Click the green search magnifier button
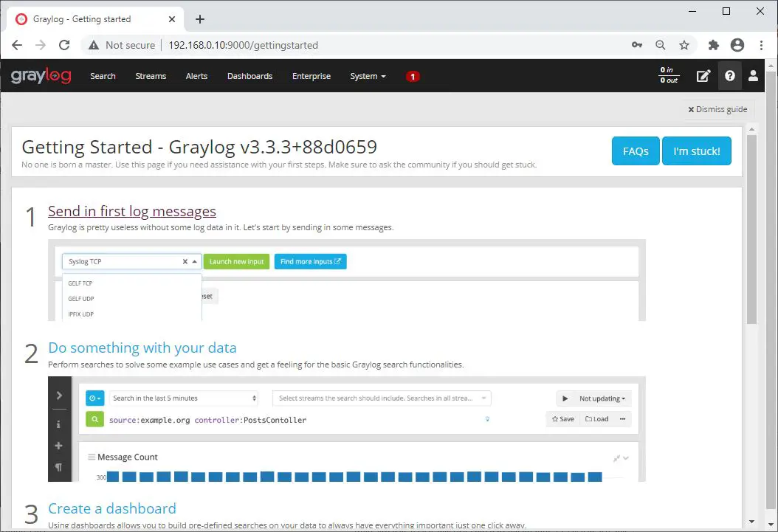The image size is (778, 532). tap(94, 419)
